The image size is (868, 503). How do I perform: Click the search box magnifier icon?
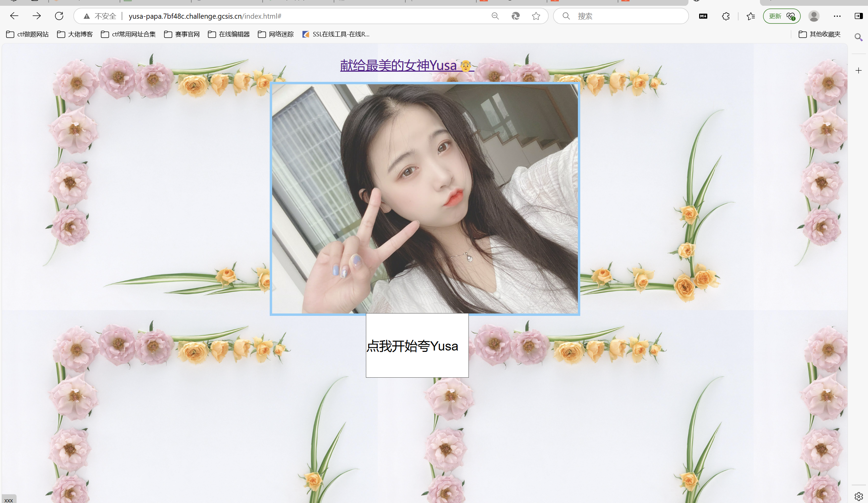tap(566, 16)
